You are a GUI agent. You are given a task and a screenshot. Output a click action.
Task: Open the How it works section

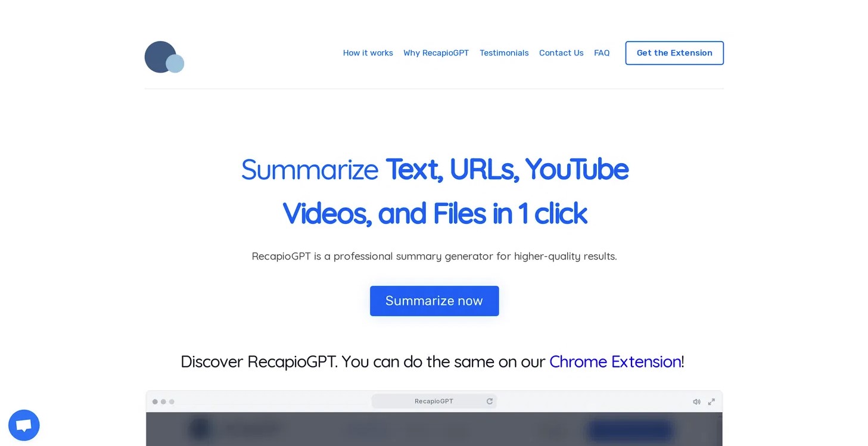pyautogui.click(x=368, y=53)
